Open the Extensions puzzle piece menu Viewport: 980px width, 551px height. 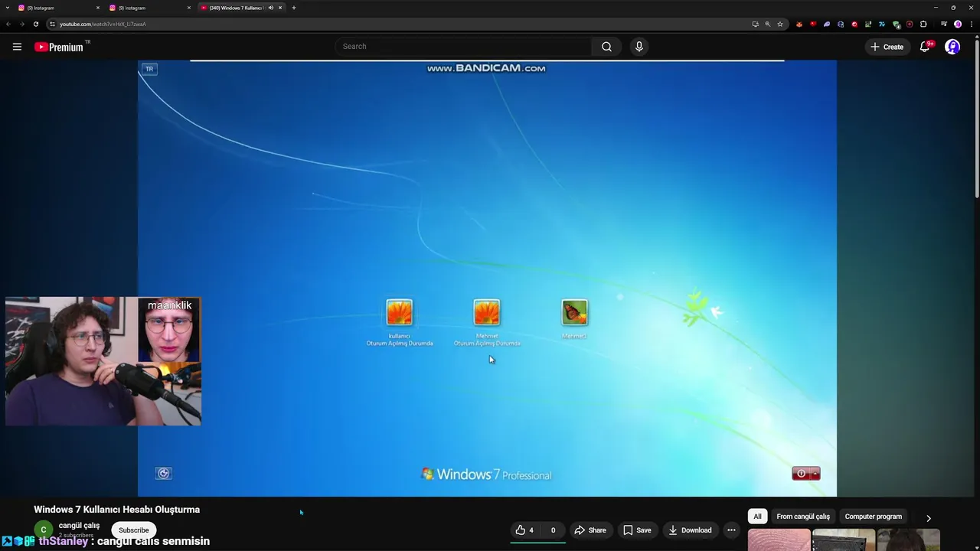[x=923, y=24]
